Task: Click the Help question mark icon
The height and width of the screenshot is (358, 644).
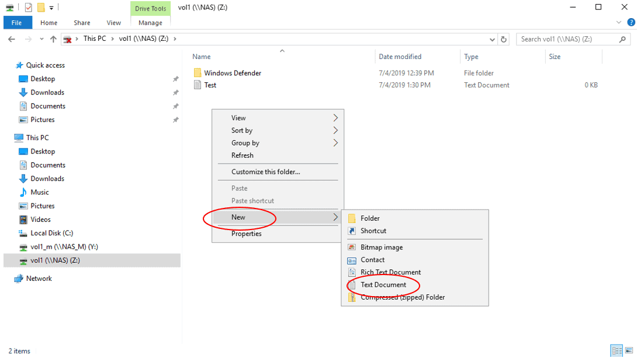Action: [x=631, y=22]
